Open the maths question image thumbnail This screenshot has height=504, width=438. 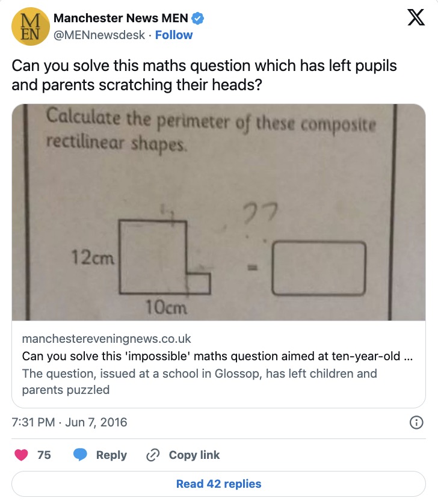click(x=219, y=212)
